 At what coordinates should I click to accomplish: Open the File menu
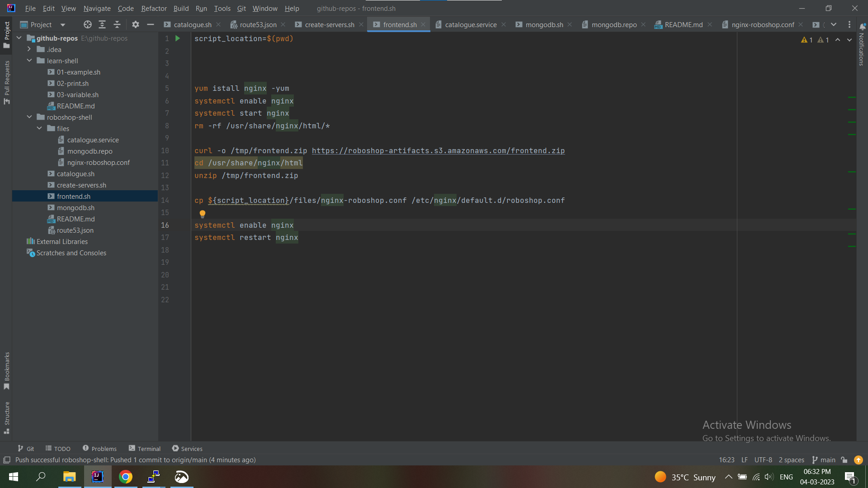30,9
